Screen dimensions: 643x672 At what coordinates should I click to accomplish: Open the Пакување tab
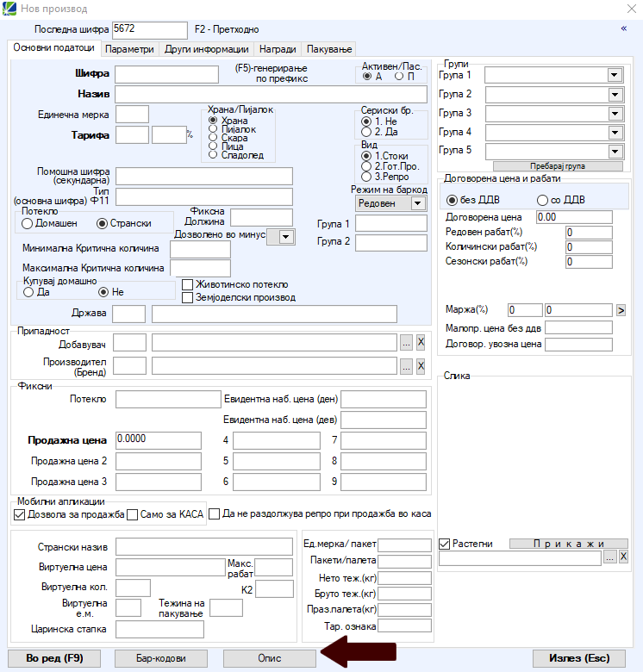(x=329, y=49)
